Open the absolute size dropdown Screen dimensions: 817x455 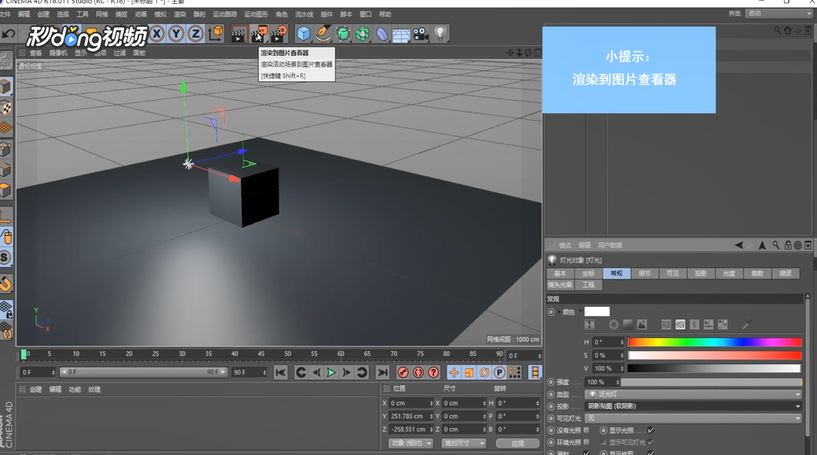point(464,443)
